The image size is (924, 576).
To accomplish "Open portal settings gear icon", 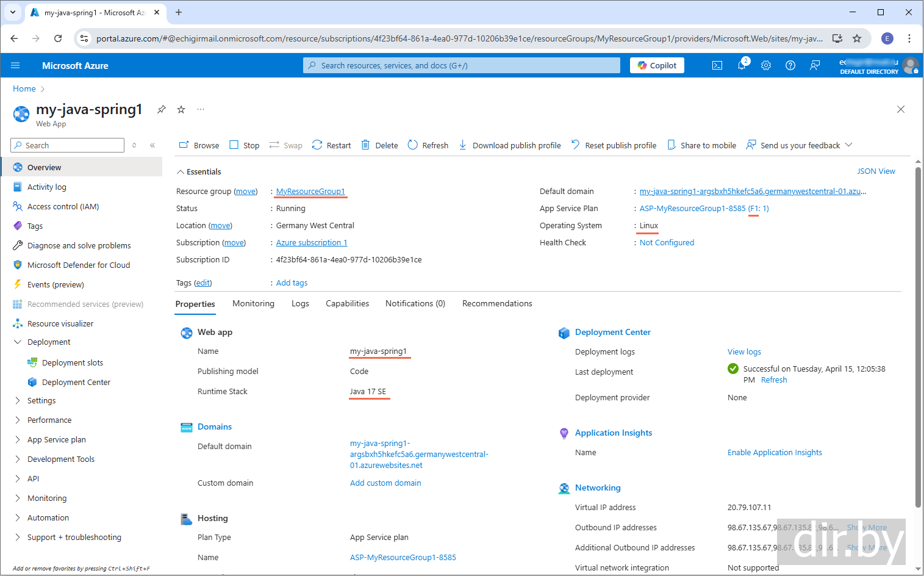I will pos(766,65).
